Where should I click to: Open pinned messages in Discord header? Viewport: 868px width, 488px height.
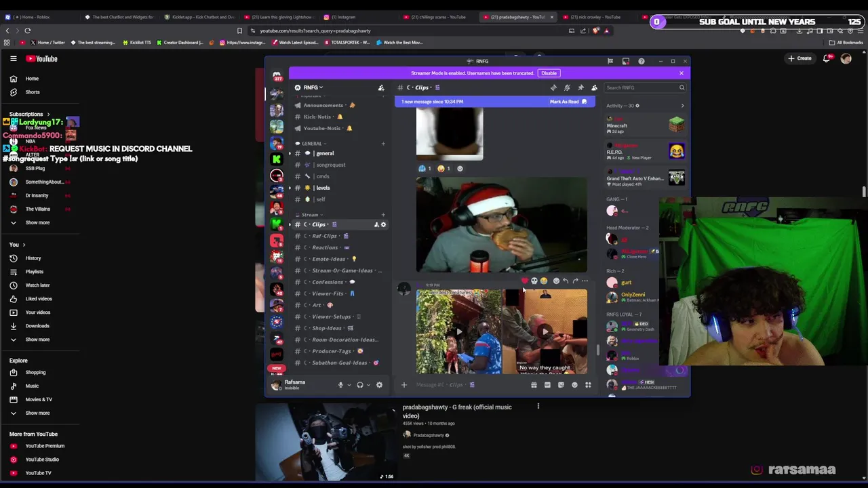point(580,87)
